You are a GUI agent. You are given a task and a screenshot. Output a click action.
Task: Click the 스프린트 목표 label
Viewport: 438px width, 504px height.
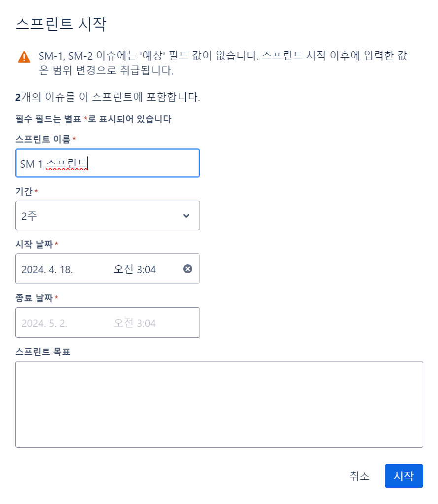pos(43,352)
